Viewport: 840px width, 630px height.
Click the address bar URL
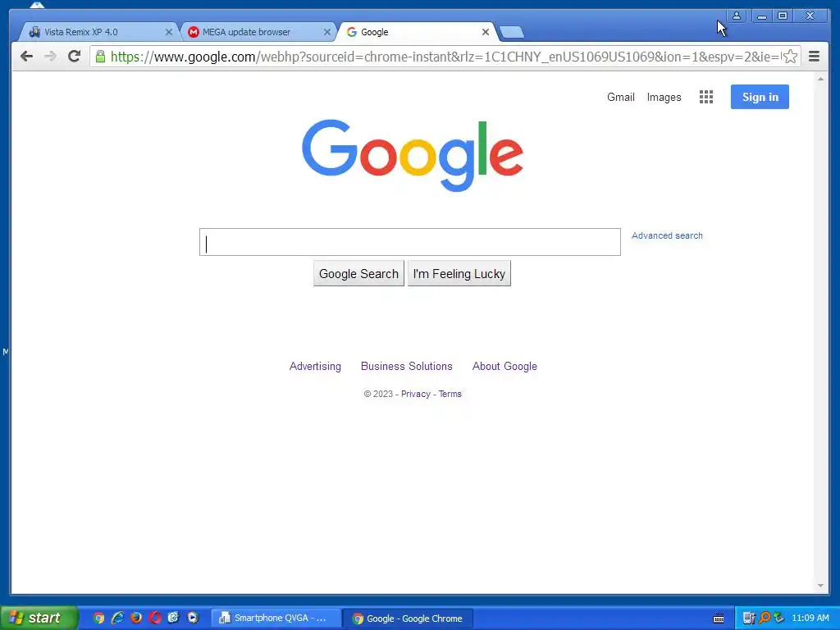coord(445,57)
